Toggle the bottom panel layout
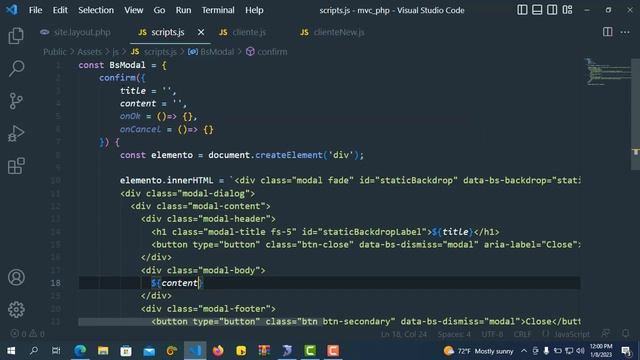This screenshot has height=360, width=640. tap(537, 10)
